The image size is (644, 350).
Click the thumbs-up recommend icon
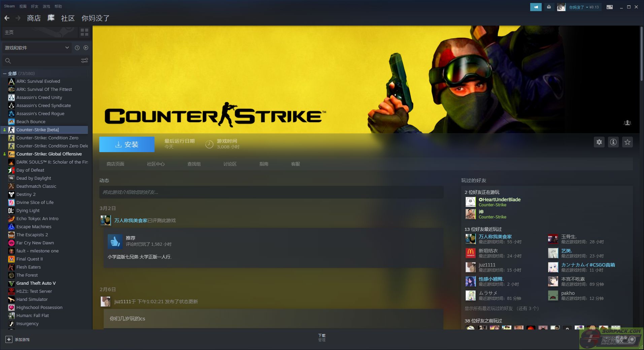[x=115, y=241]
